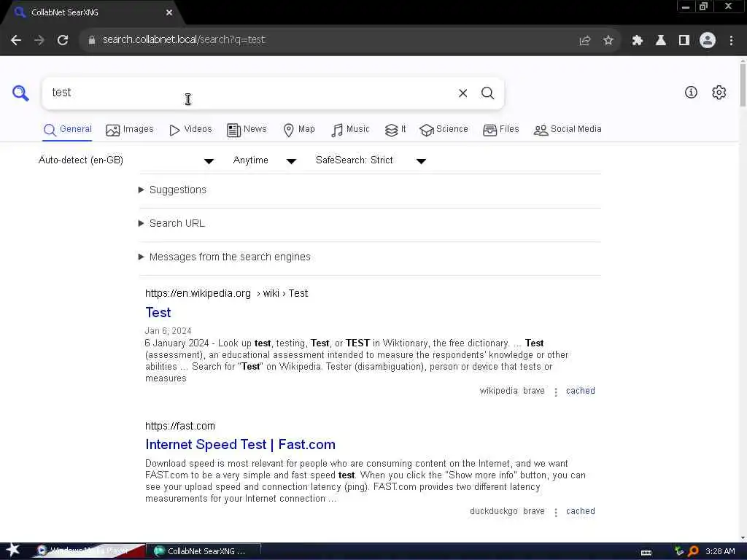Image resolution: width=747 pixels, height=560 pixels.
Task: Expand the Suggestions section
Action: point(172,190)
